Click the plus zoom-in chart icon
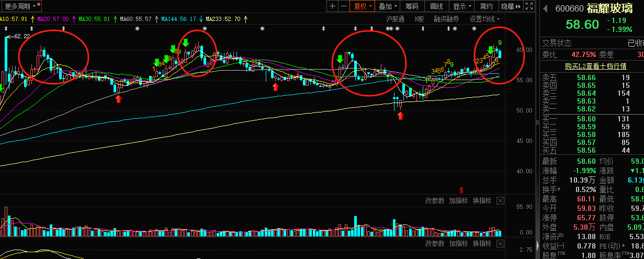This screenshot has height=259, width=644. click(333, 6)
